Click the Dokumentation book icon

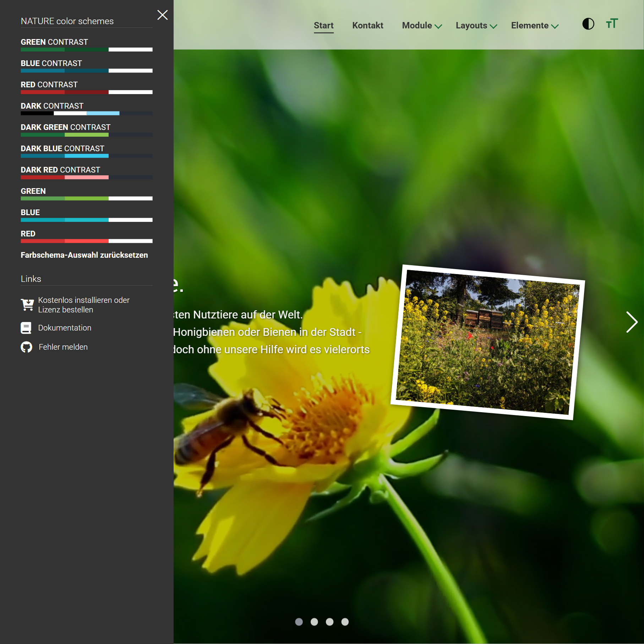(x=26, y=328)
